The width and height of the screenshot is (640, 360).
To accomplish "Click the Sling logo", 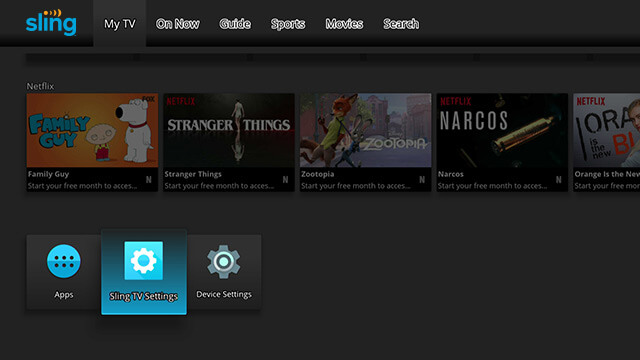I will click(51, 22).
